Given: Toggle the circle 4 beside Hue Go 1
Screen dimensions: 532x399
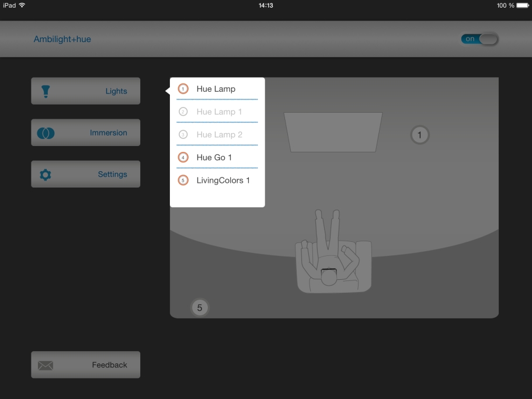Looking at the screenshot, I should 183,158.
